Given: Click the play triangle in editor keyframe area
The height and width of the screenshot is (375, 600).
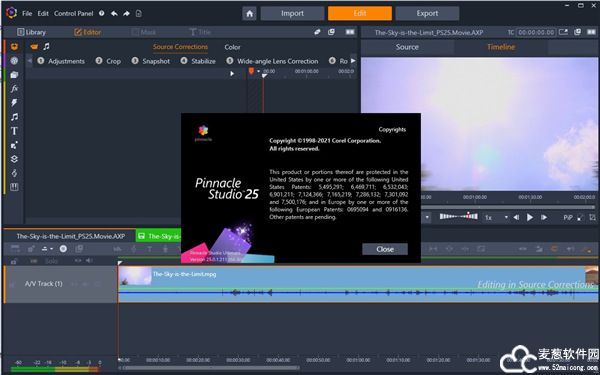Looking at the screenshot, I should 232,73.
